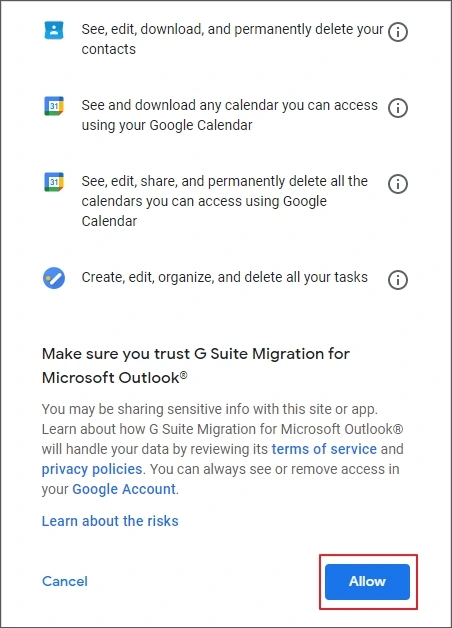Open the terms of service link
Viewport: 452px width, 628px height.
[324, 449]
